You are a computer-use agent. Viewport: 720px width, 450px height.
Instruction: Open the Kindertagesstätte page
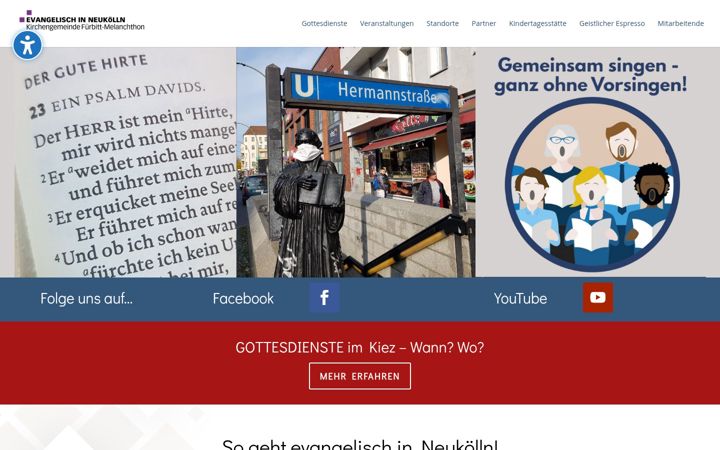point(537,23)
